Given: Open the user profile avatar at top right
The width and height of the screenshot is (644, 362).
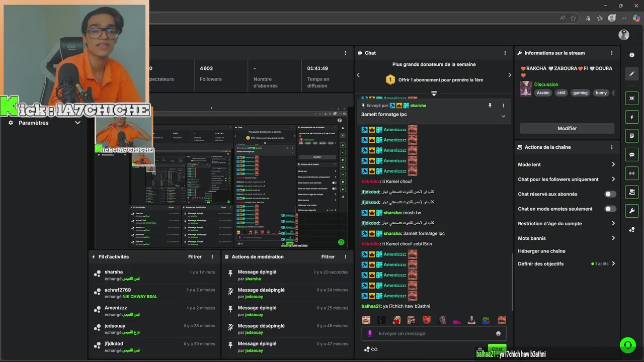Looking at the screenshot, I should click(624, 35).
